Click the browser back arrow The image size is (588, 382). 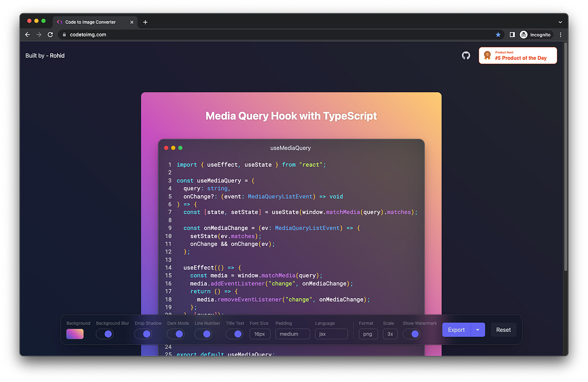[27, 34]
